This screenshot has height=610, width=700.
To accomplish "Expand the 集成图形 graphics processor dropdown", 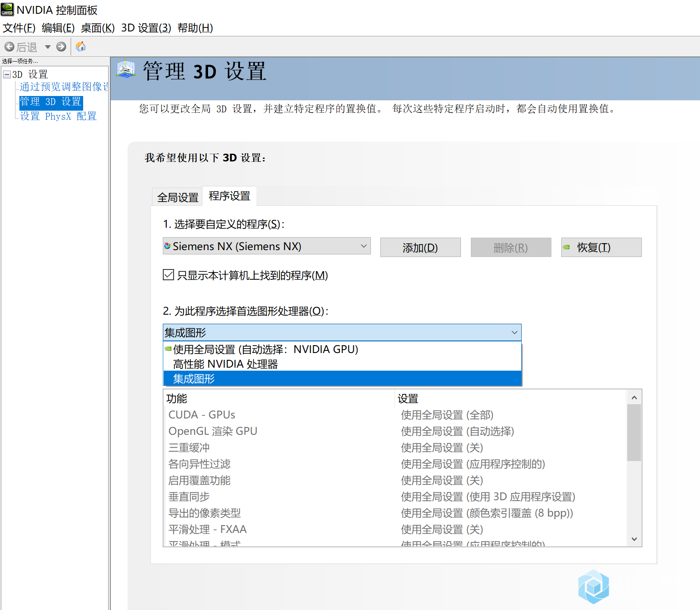I will (342, 332).
